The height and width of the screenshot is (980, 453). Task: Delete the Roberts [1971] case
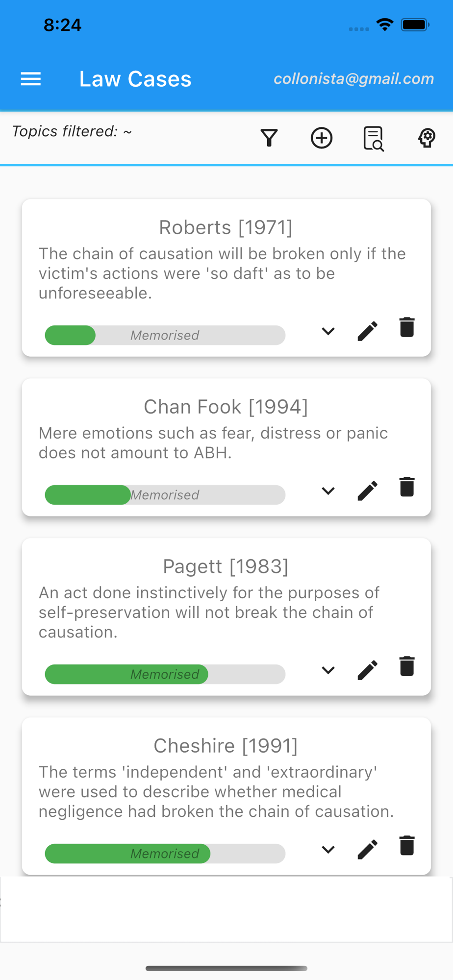pyautogui.click(x=407, y=327)
